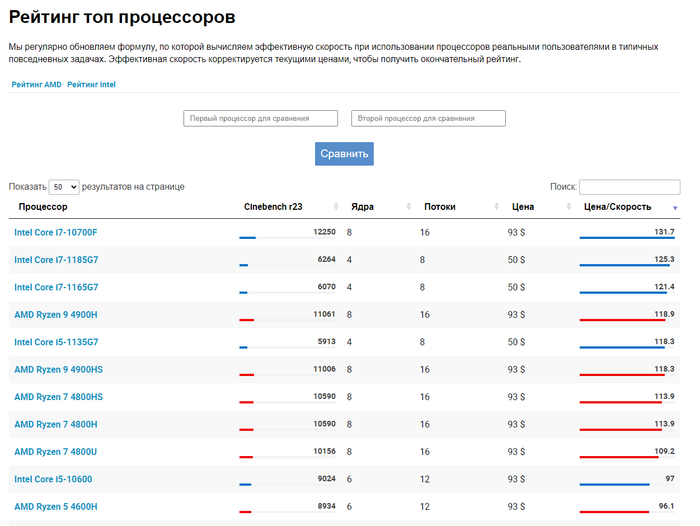Focus the Второй процессор для сравнения field
700x526 pixels.
click(428, 118)
